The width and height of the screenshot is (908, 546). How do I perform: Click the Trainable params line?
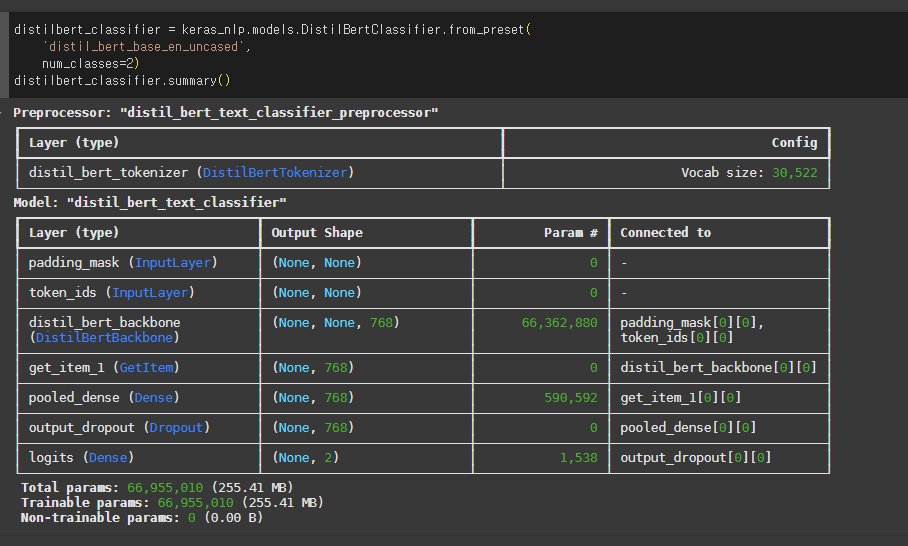(172, 503)
